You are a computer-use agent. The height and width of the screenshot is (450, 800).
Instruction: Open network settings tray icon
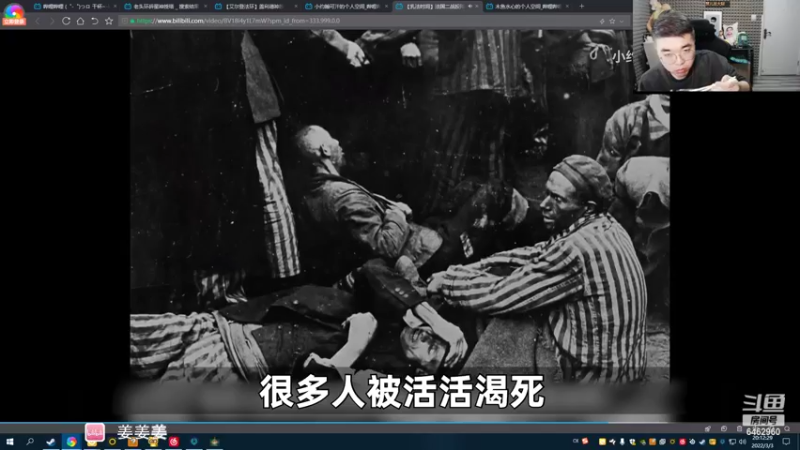tap(732, 441)
